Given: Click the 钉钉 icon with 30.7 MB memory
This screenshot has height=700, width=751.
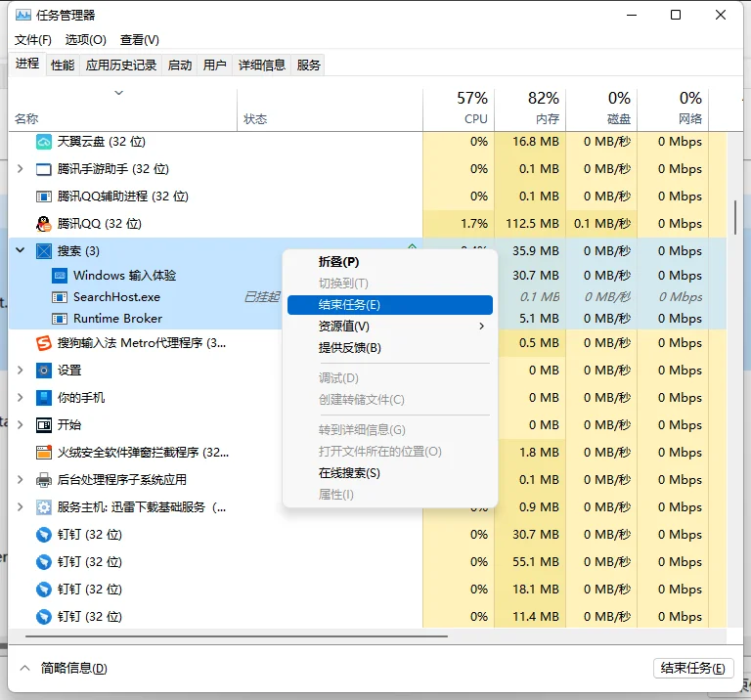Looking at the screenshot, I should (44, 535).
